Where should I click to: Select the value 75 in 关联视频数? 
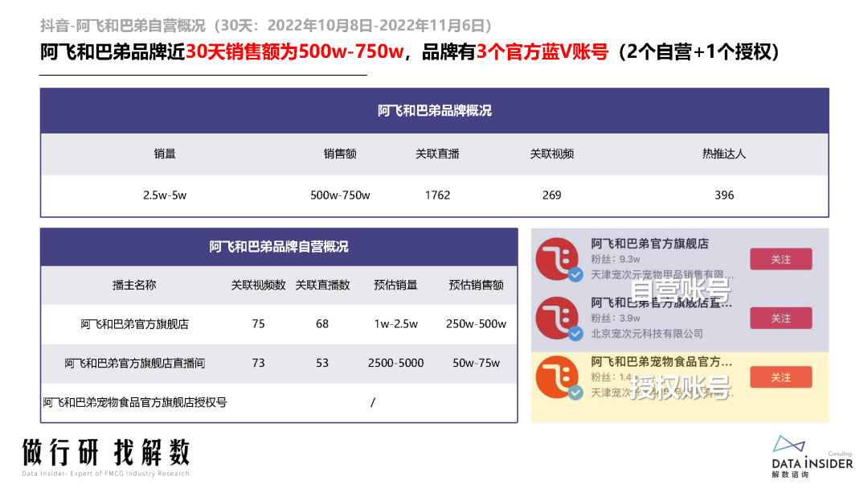258,324
